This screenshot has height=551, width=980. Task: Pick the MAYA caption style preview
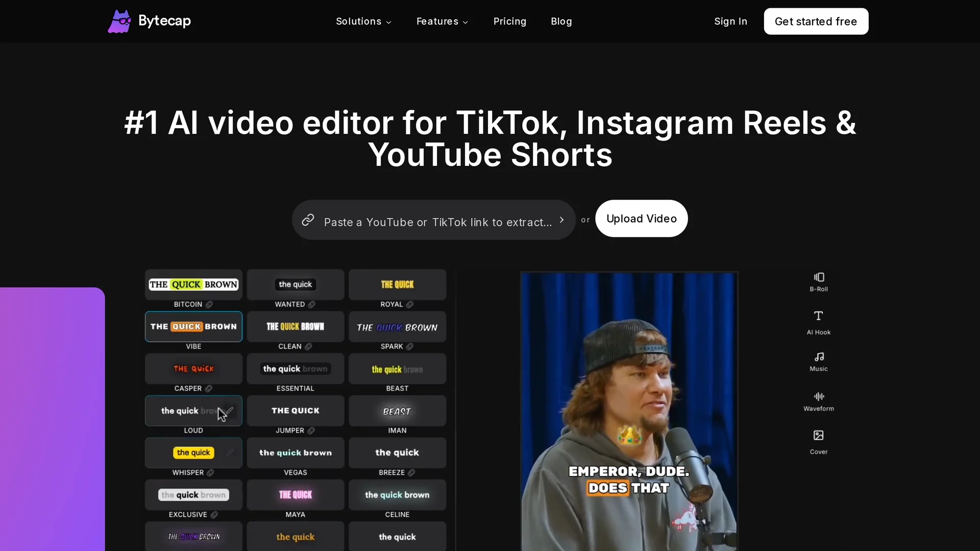pyautogui.click(x=295, y=495)
